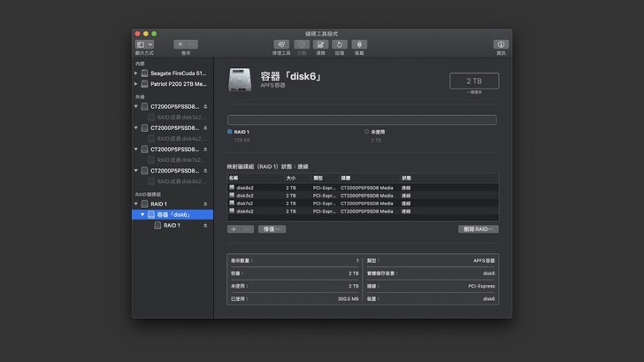Click the storage usage bar

tap(362, 120)
